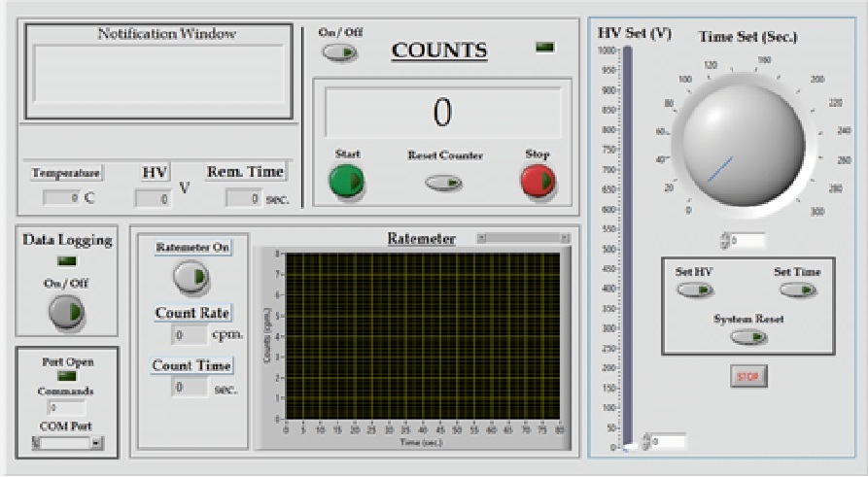The height and width of the screenshot is (477, 868).
Task: Click the Time Set knob dial
Action: coord(744,146)
